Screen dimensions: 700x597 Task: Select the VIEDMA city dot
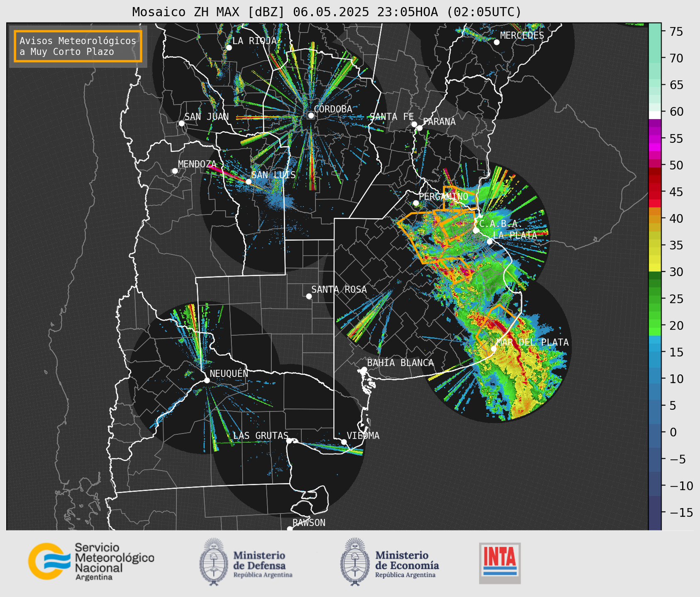pyautogui.click(x=344, y=442)
